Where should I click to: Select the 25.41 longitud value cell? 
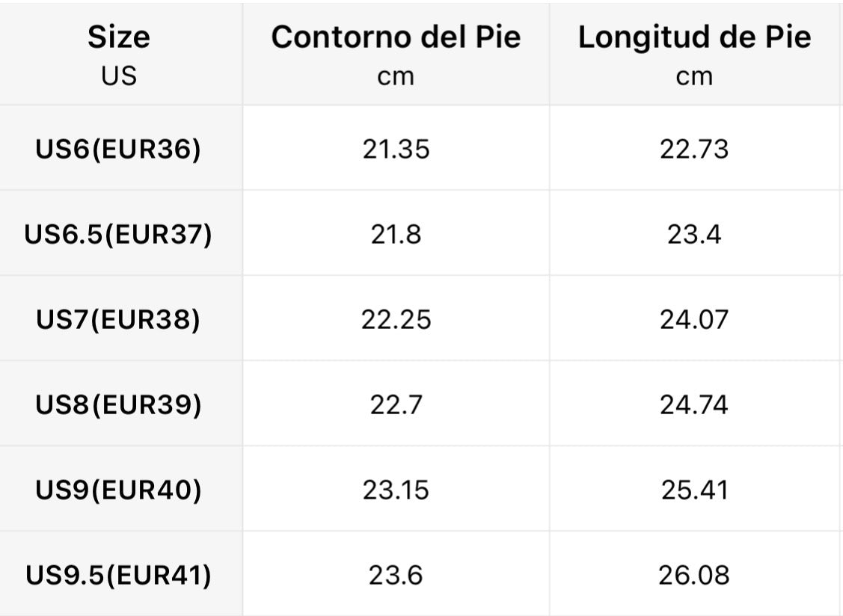pos(694,490)
